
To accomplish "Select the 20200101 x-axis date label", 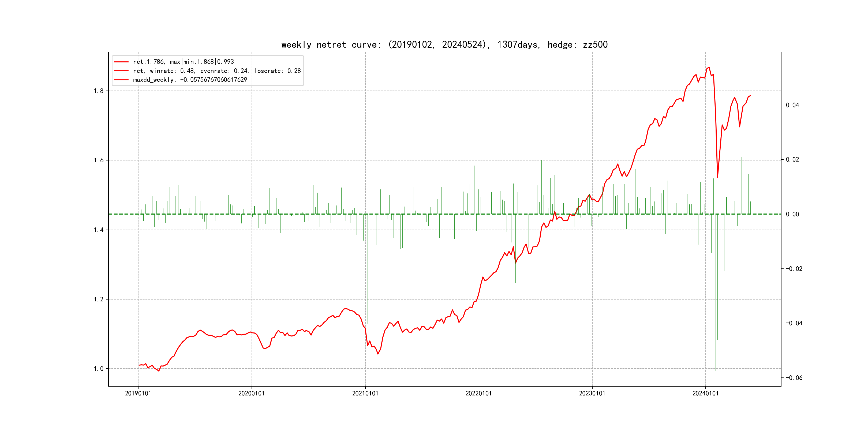I will (x=251, y=394).
